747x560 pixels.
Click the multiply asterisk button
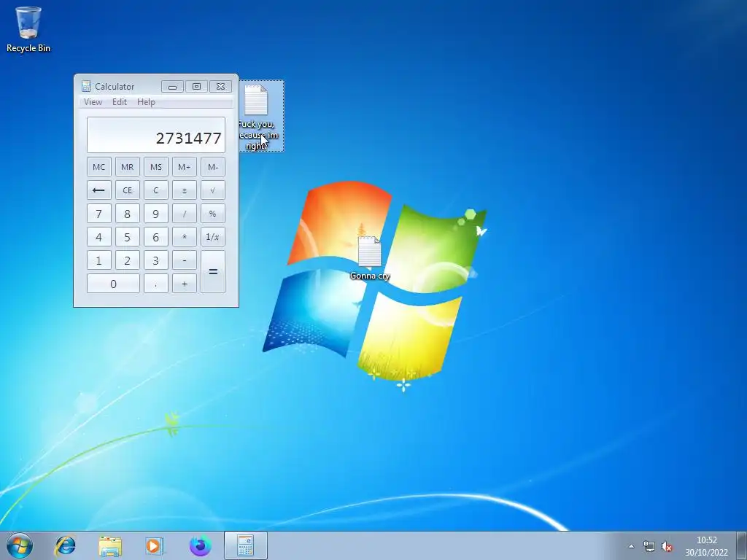pyautogui.click(x=185, y=237)
